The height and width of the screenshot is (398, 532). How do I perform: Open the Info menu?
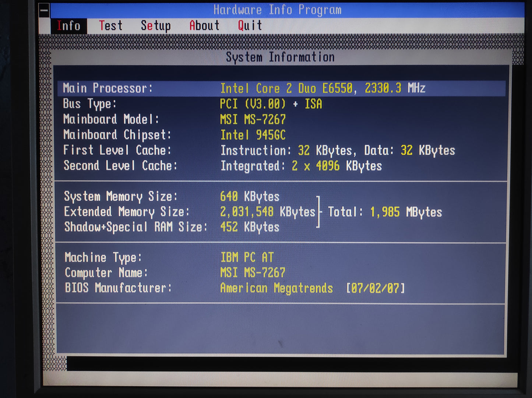(68, 26)
